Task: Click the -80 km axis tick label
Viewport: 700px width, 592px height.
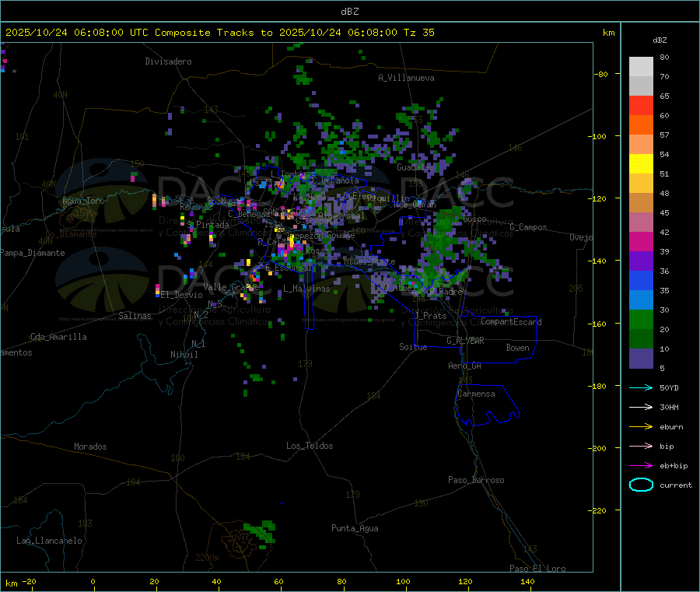Action: point(601,74)
